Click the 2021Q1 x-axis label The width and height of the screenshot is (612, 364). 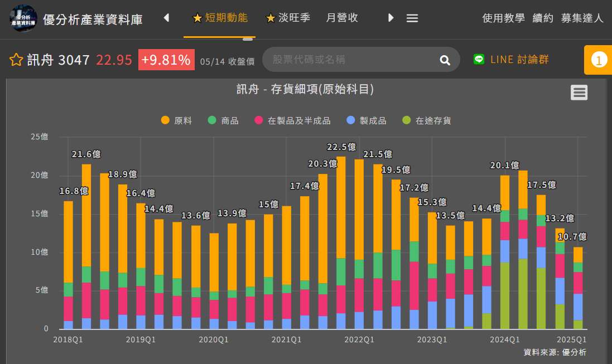tap(287, 339)
